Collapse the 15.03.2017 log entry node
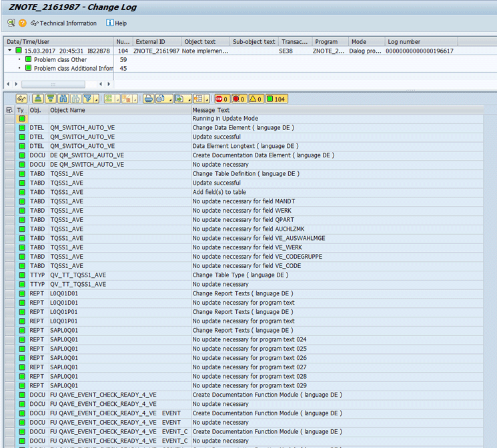 9,51
